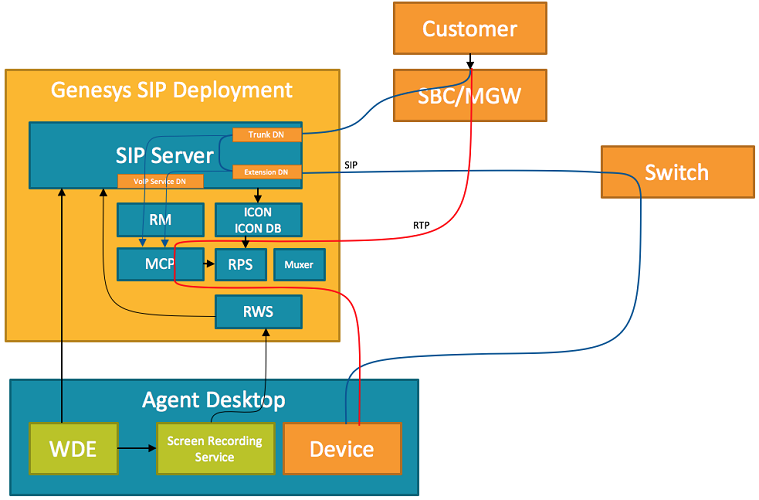Click the MCP component box
The image size is (759, 500).
pos(160,265)
